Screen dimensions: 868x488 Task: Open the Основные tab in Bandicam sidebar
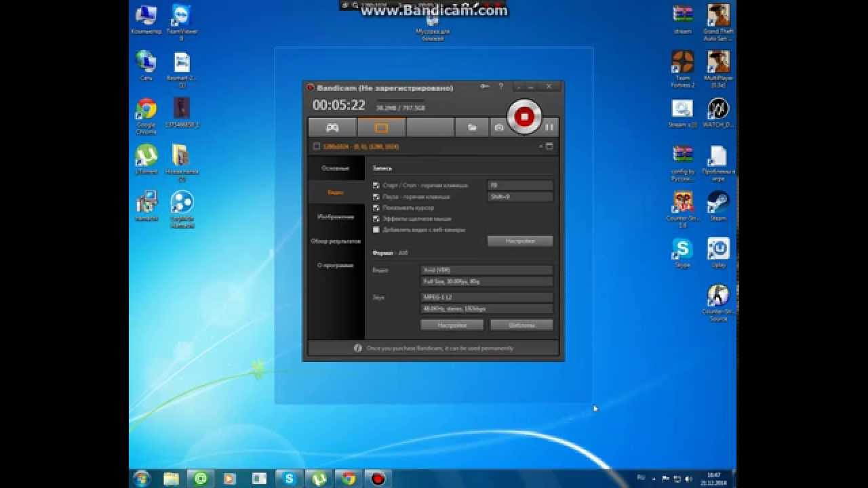[x=336, y=168]
